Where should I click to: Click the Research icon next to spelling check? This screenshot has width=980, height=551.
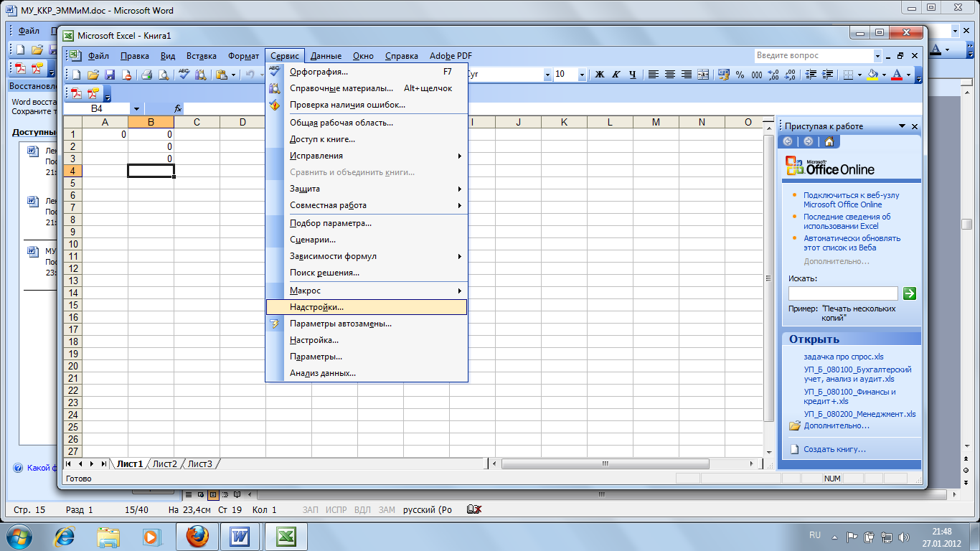200,75
